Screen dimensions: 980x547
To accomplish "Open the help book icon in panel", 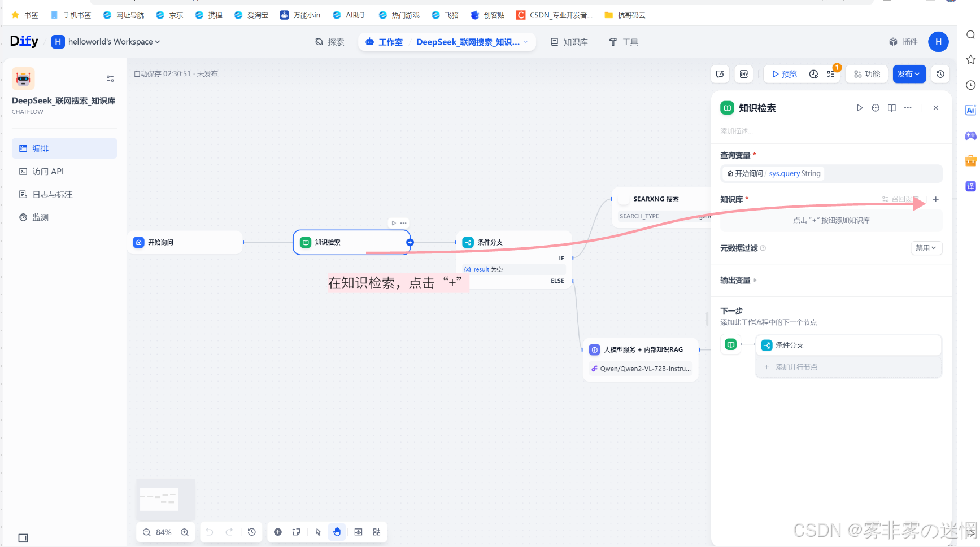I will click(892, 108).
